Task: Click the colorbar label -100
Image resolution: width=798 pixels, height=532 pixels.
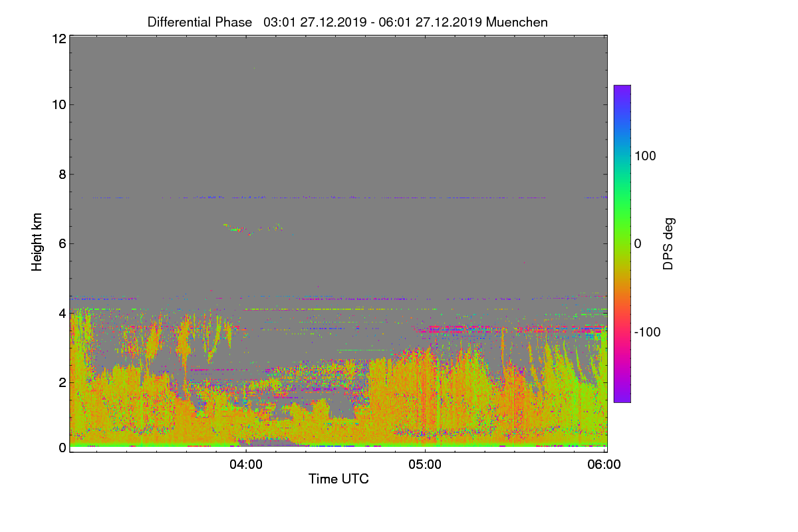Action: (x=647, y=332)
